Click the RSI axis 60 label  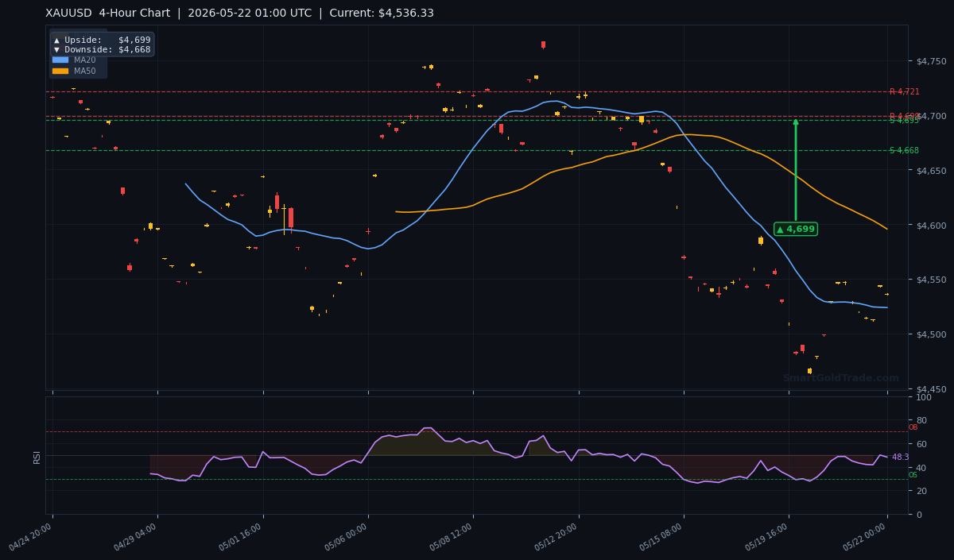(921, 444)
